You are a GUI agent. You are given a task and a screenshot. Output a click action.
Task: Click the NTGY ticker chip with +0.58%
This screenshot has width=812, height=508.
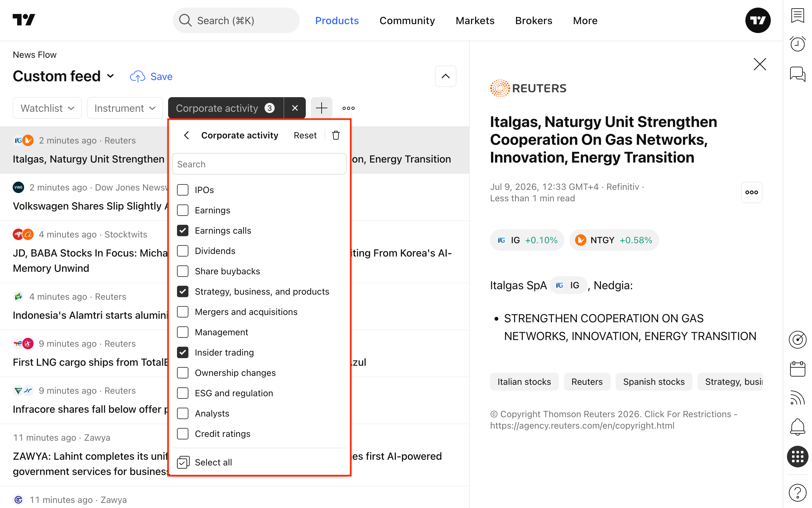click(x=614, y=240)
